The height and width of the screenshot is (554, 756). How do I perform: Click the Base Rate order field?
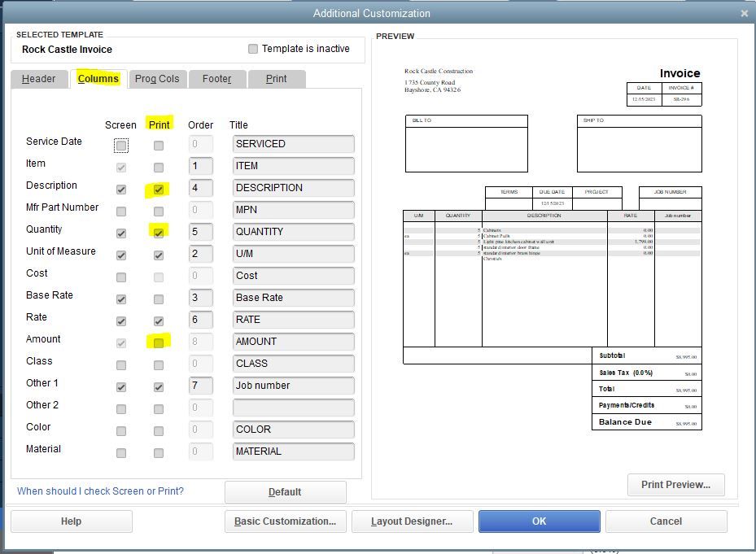coord(200,298)
